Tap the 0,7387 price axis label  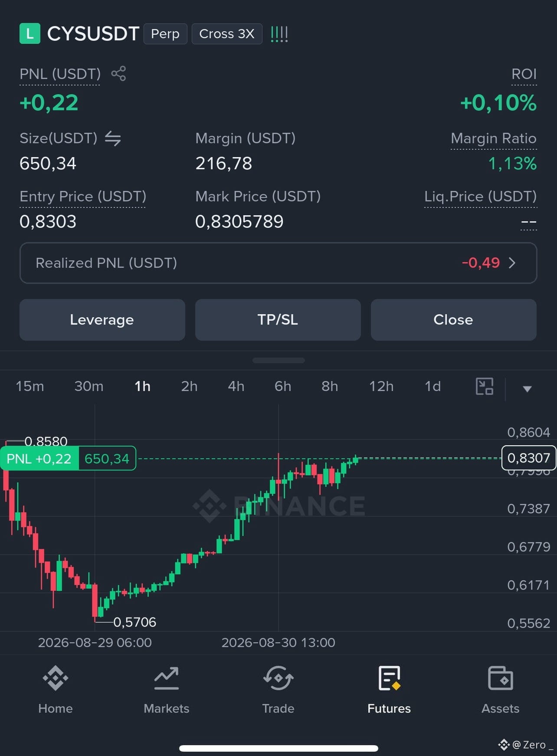528,509
